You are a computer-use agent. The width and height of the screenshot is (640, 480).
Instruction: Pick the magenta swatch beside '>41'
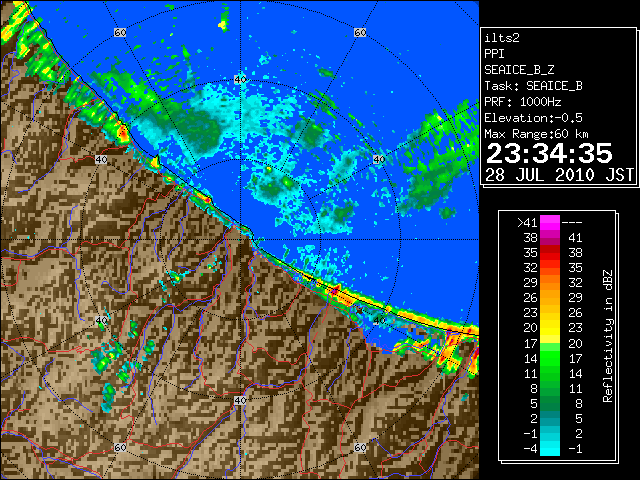pos(550,223)
